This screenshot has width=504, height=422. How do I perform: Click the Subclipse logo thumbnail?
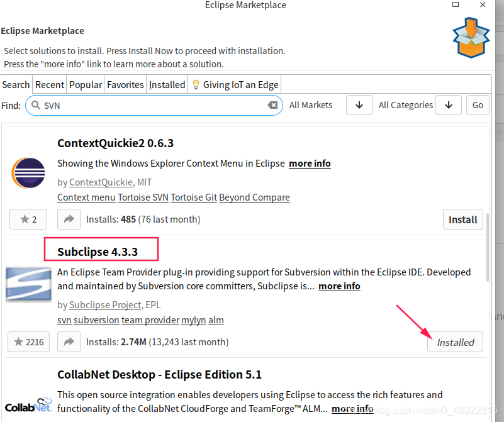pyautogui.click(x=28, y=285)
